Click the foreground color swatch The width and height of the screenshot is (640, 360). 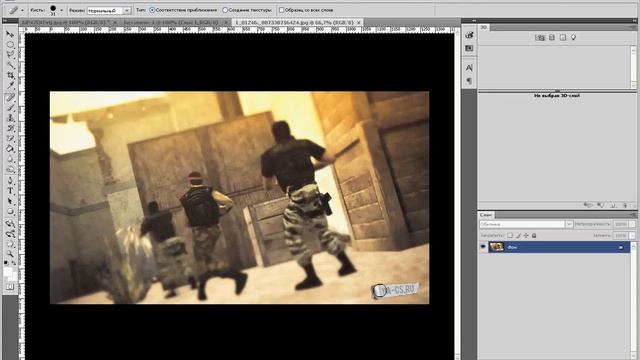(x=8, y=271)
